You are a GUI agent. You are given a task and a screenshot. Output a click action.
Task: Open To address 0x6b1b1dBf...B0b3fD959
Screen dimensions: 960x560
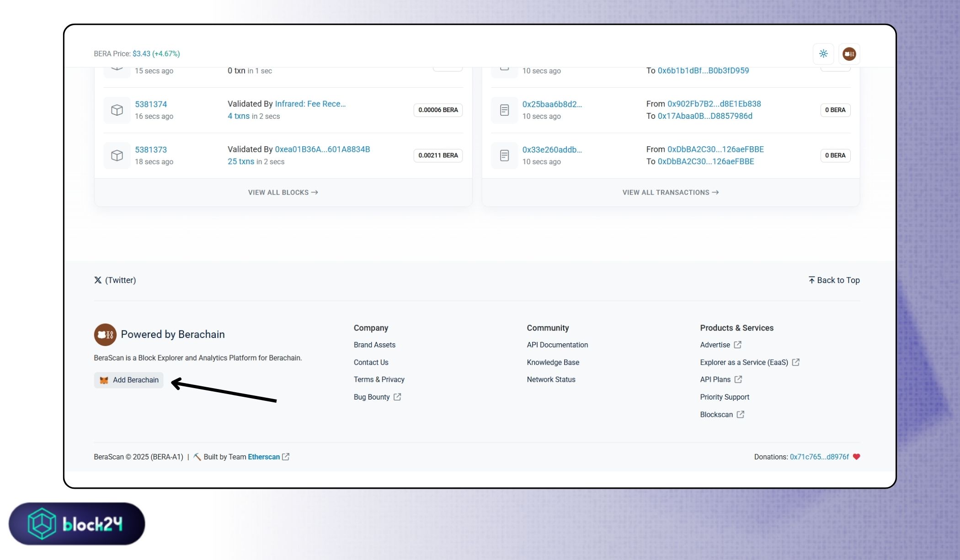click(703, 70)
